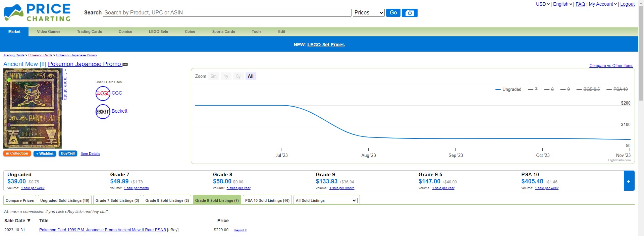Click the CGC circular logo icon
This screenshot has width=644, height=236.
[x=103, y=94]
